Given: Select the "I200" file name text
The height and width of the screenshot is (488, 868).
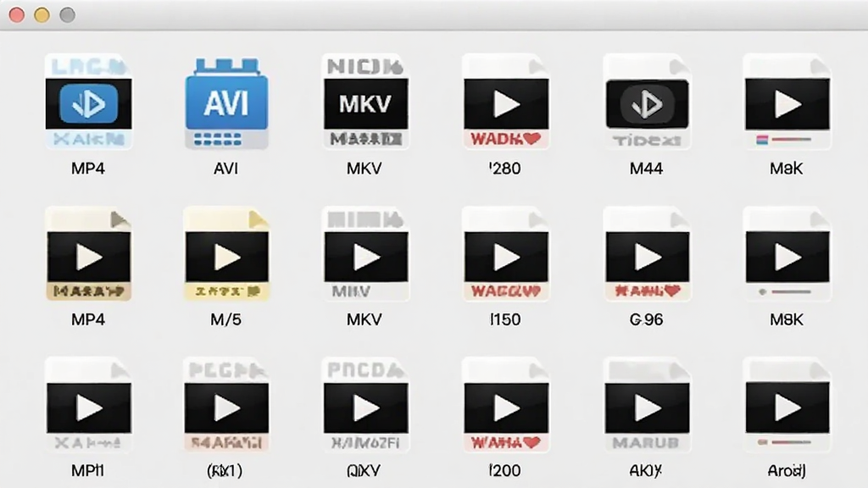Looking at the screenshot, I should tap(505, 470).
